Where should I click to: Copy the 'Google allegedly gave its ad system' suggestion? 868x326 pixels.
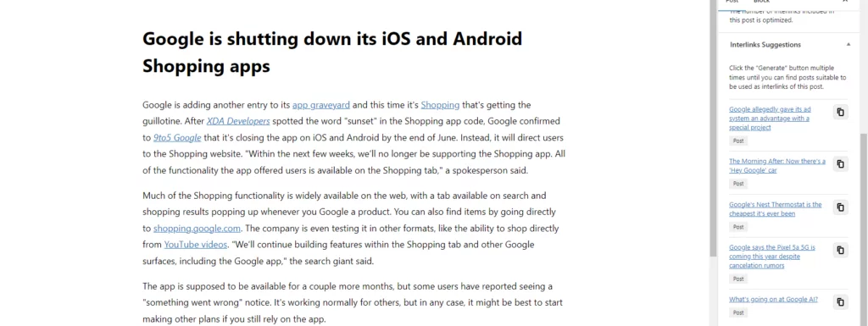(x=840, y=112)
